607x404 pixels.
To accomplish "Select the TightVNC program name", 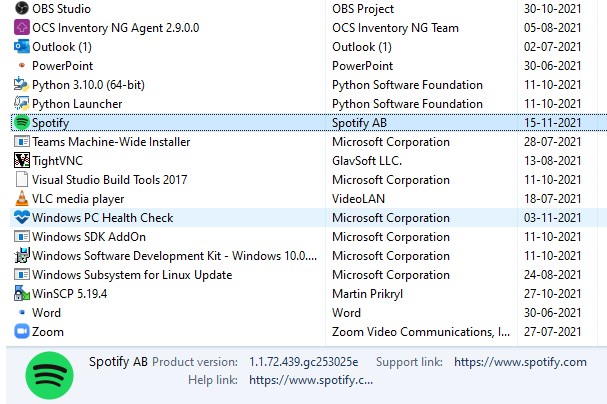I will (x=58, y=161).
